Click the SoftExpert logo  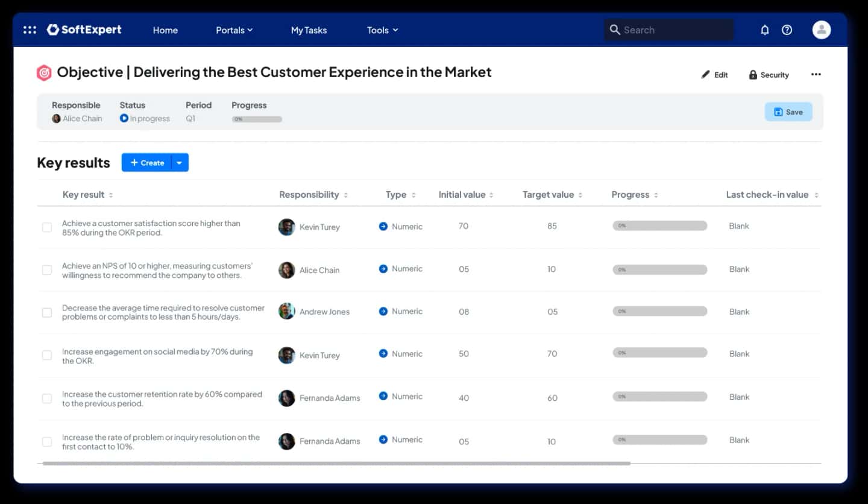pos(84,30)
